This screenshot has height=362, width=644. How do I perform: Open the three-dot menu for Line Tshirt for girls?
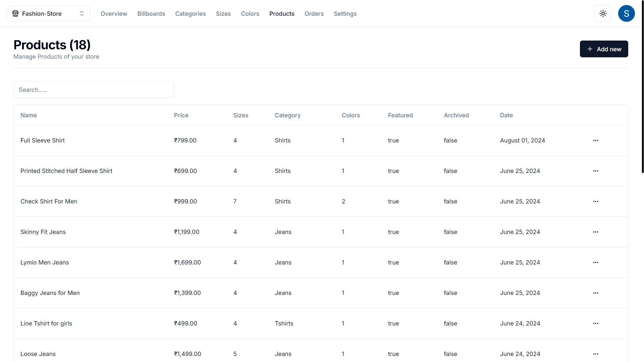[x=596, y=323]
